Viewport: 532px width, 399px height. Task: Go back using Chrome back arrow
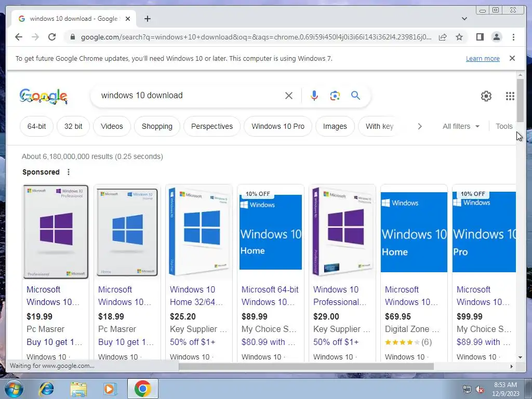[x=19, y=37]
